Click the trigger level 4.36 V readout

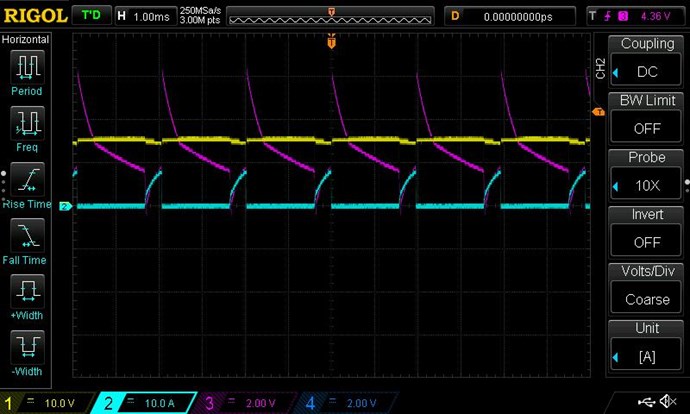tap(655, 16)
